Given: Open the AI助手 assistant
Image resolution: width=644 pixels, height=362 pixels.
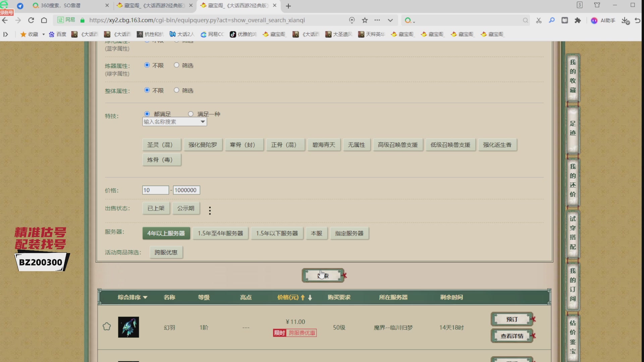Looking at the screenshot, I should (x=603, y=20).
